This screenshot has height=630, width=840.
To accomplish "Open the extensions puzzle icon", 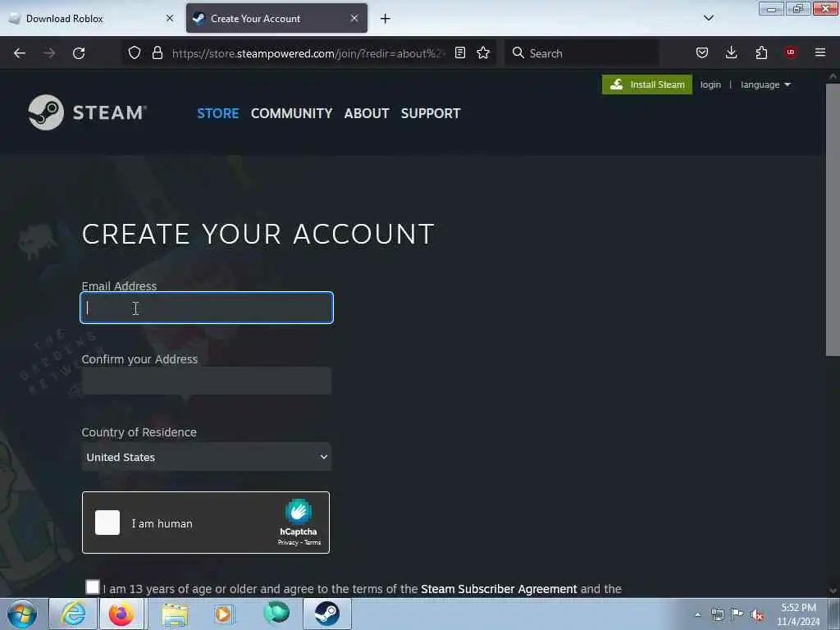I will point(761,52).
